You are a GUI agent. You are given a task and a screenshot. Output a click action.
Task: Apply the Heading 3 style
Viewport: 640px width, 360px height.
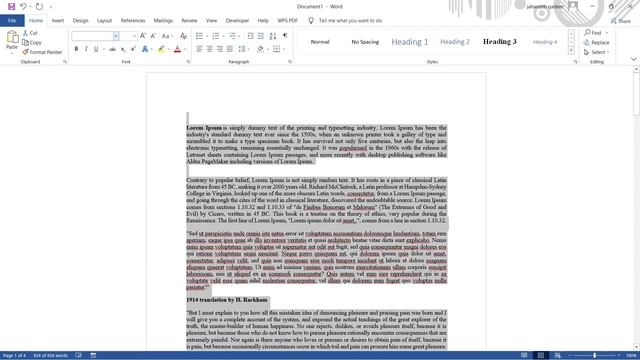[x=500, y=42]
